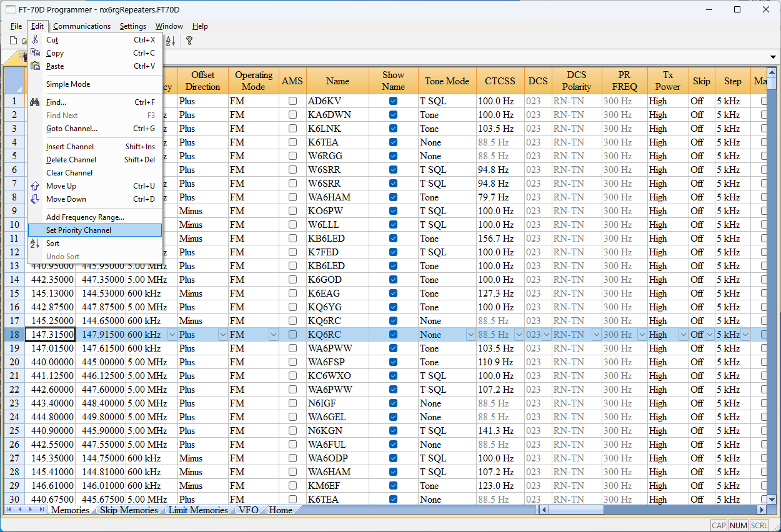Select Simple Mode menu entry
Viewport: 781px width, 532px height.
click(x=95, y=84)
